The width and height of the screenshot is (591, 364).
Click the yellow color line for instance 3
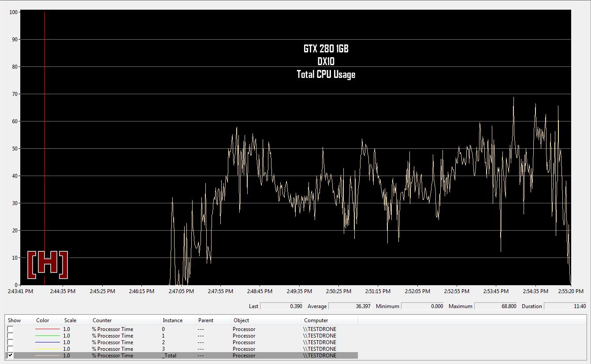pyautogui.click(x=48, y=349)
